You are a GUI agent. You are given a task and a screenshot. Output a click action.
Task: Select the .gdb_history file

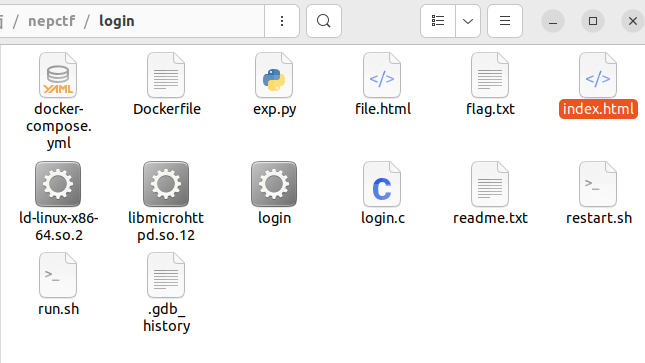click(166, 275)
